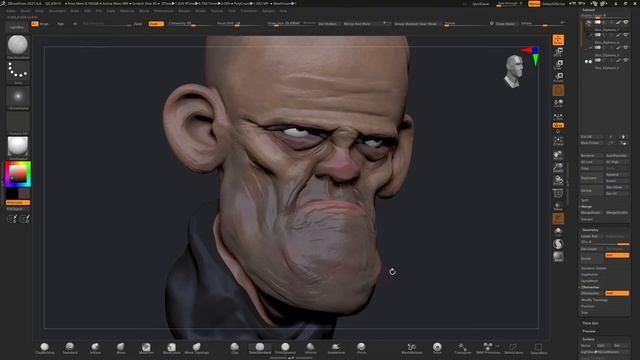Viewport: 640px width, 360px height.
Task: Activate the Rotate mode icon on right shelf
Action: pyautogui.click(x=558, y=77)
